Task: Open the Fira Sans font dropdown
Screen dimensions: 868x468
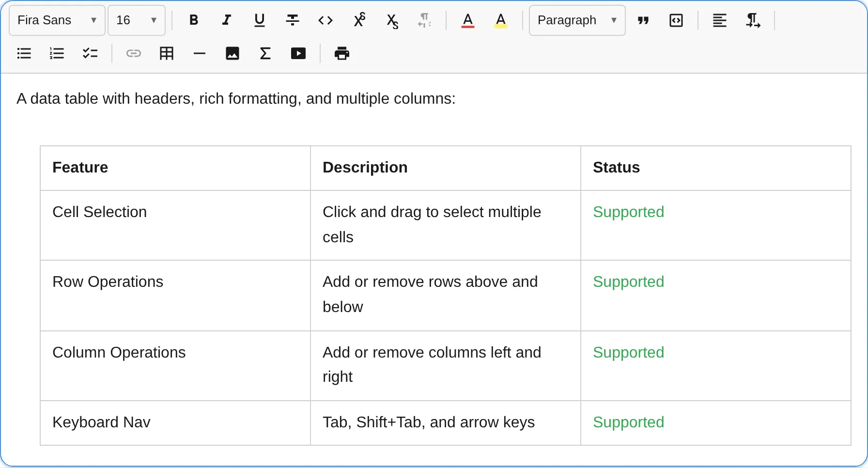Action: 57,20
